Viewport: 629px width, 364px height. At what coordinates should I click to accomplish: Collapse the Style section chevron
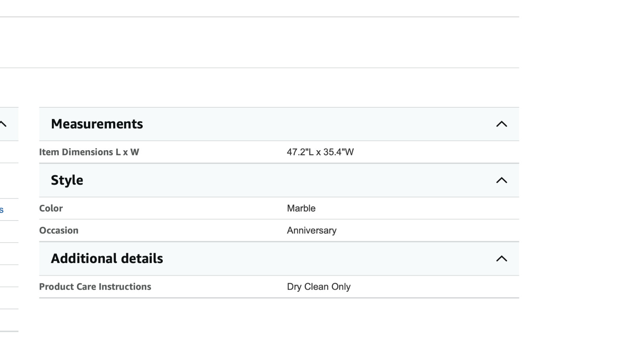pos(502,180)
